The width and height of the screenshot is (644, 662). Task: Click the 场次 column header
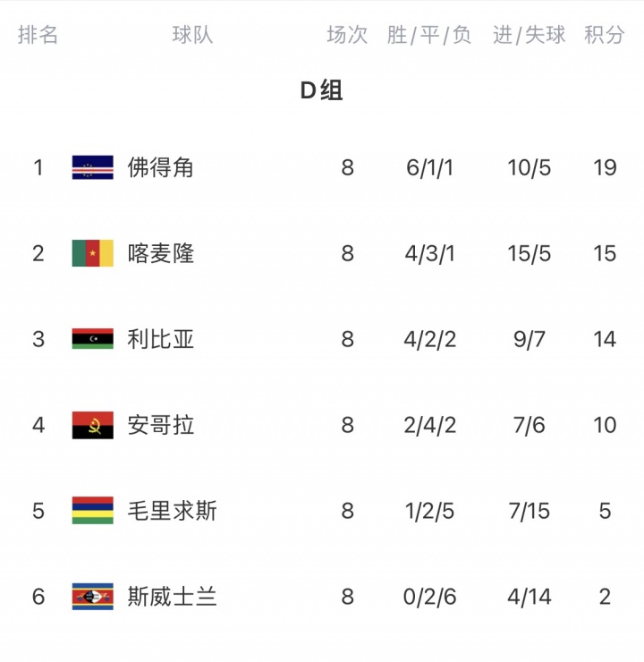347,35
